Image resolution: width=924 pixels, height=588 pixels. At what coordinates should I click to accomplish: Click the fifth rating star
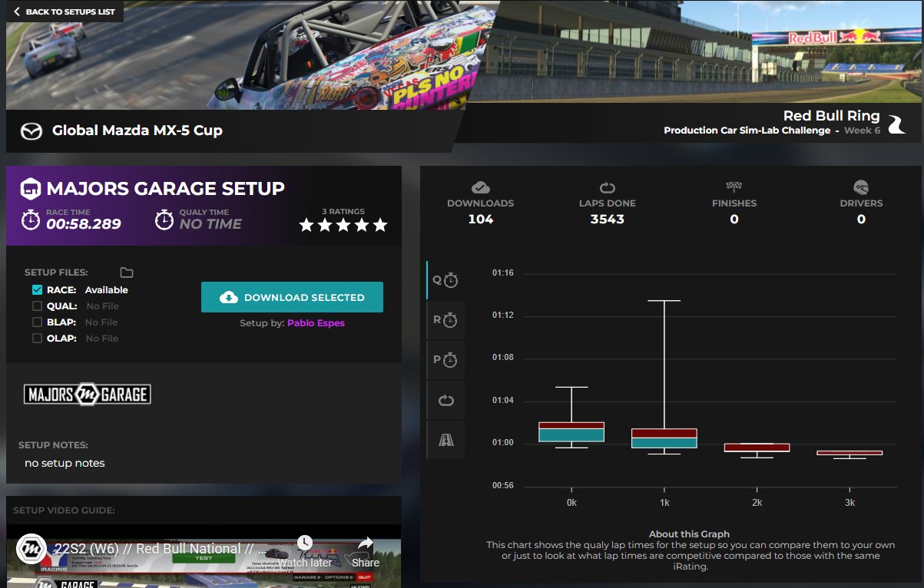[x=379, y=225]
